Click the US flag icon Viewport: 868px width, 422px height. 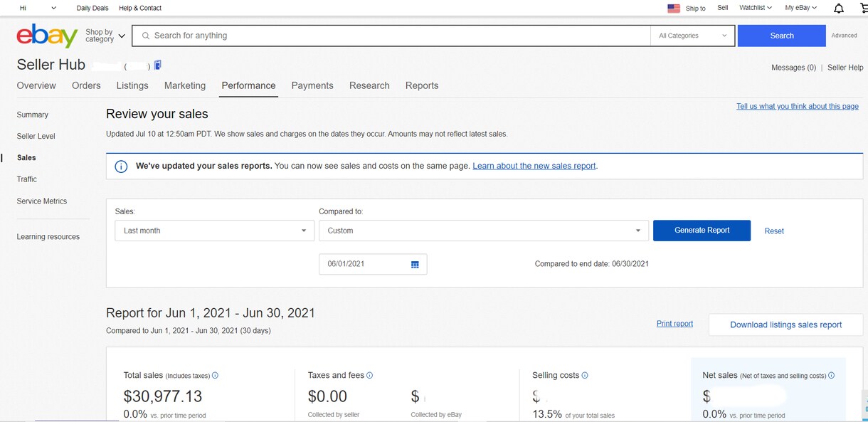pyautogui.click(x=674, y=9)
